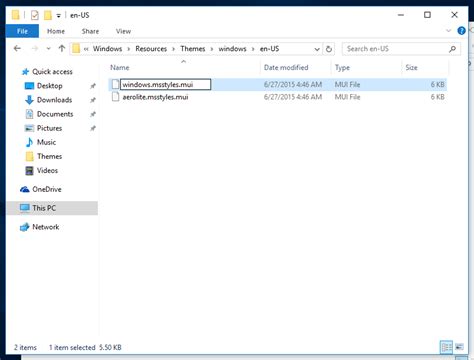
Task: Open the Themes folder in Quick access
Action: click(50, 156)
